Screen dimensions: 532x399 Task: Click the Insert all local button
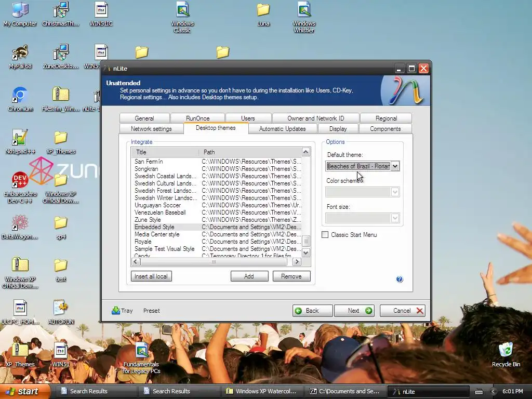click(151, 276)
